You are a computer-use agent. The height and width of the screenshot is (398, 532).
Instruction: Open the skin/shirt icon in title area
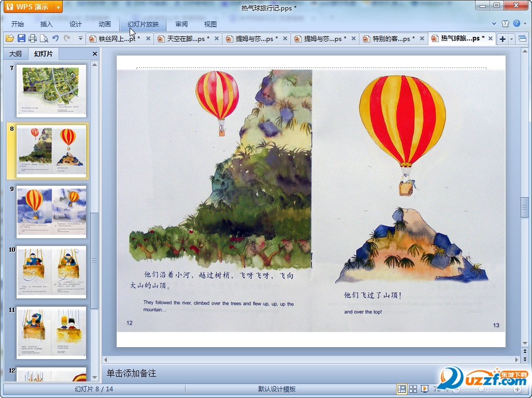505,23
